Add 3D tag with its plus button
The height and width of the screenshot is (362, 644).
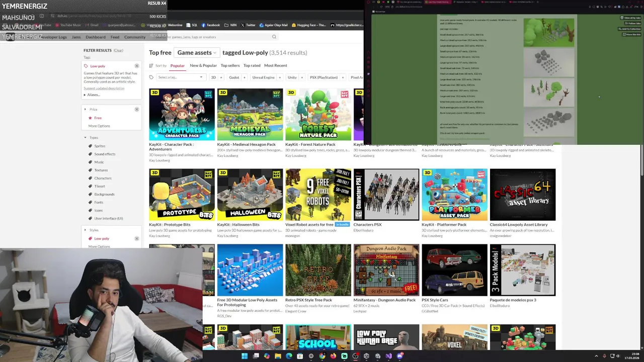(220, 77)
